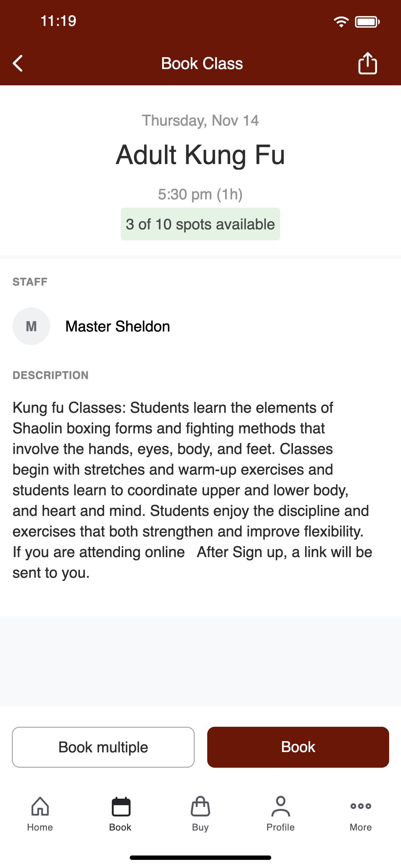Switch to the Profile tab label
The height and width of the screenshot is (868, 401).
point(280,827)
